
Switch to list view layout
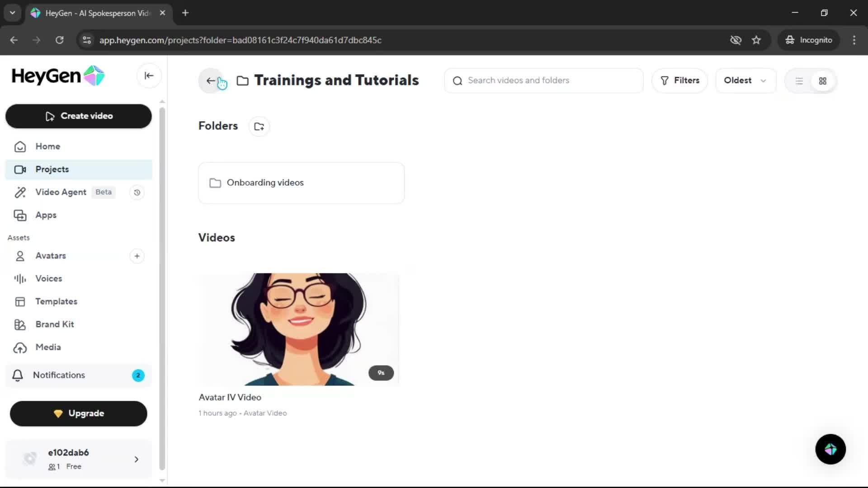[799, 81]
